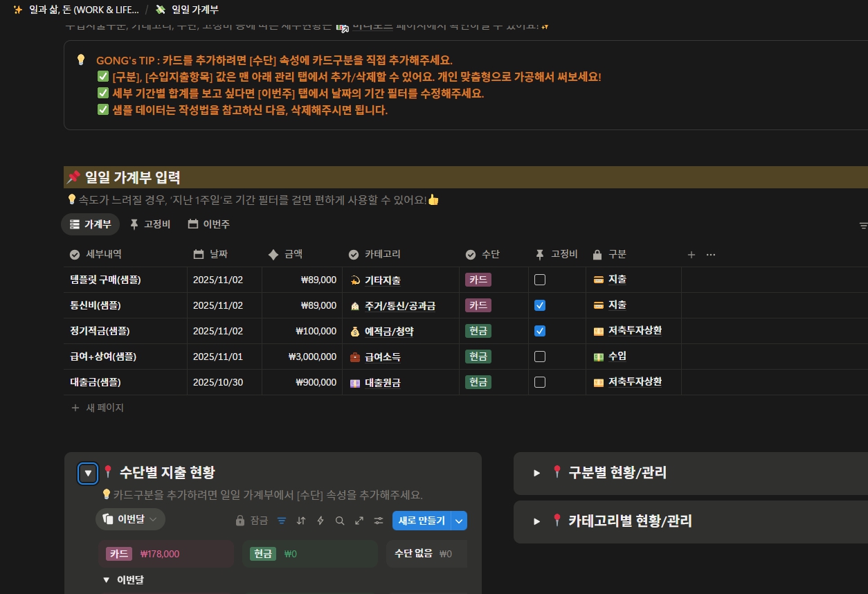868x594 pixels.
Task: Click the 수입 cash icon in 급여+상여 row
Action: click(x=599, y=357)
